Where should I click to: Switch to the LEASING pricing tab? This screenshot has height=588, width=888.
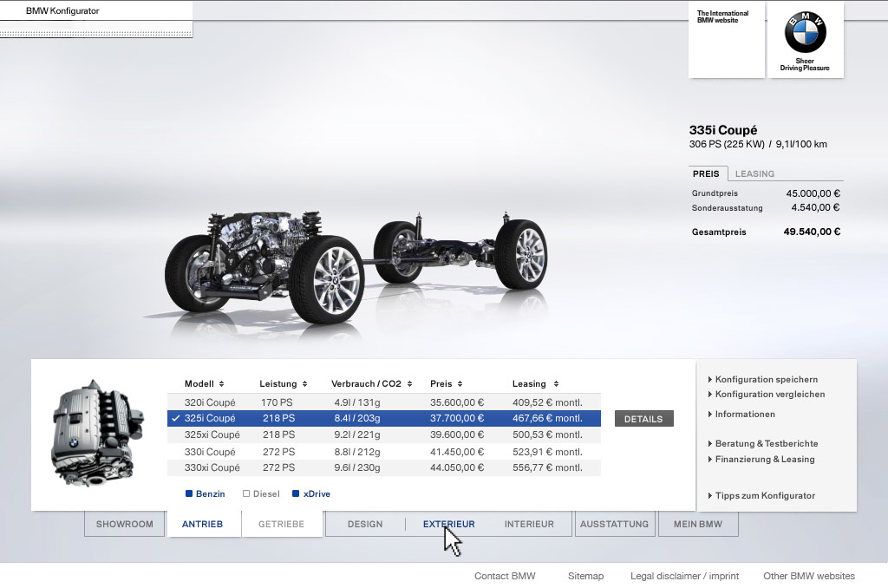[x=755, y=174]
